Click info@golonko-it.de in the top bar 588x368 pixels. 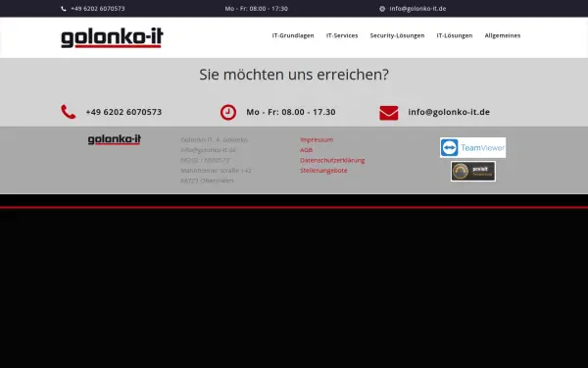[x=417, y=9]
